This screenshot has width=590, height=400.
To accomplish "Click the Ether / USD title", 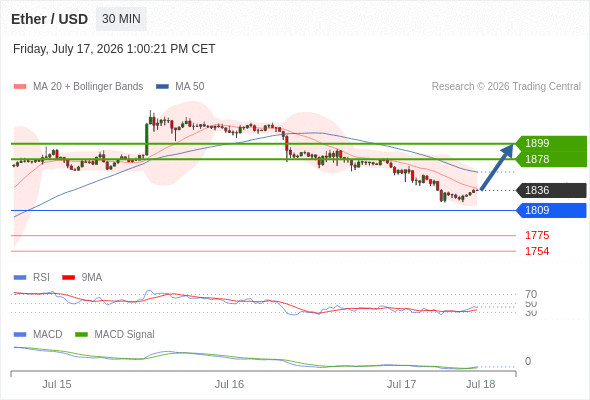I will pos(49,19).
